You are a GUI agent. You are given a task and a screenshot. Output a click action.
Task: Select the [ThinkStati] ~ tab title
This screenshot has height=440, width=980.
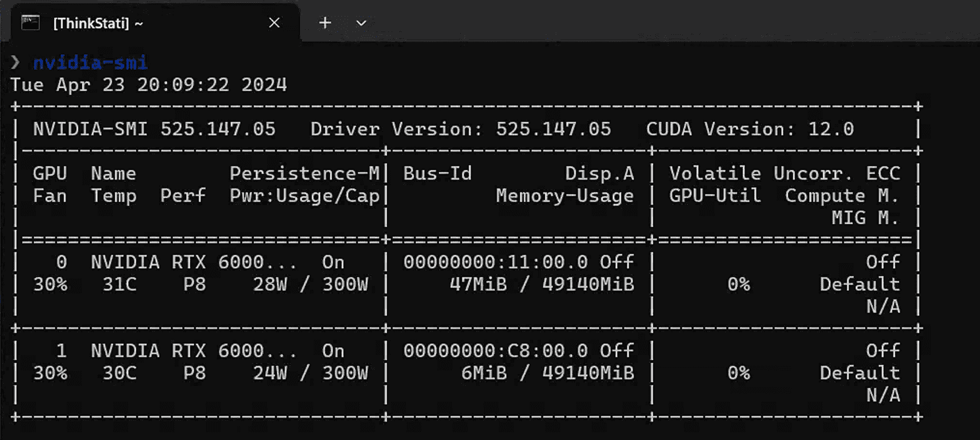click(98, 23)
